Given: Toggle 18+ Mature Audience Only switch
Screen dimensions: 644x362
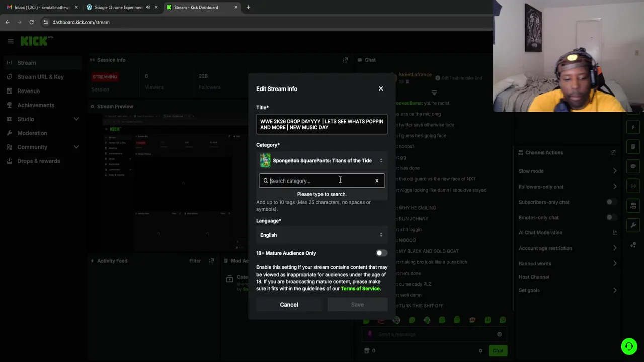Looking at the screenshot, I should click(381, 253).
